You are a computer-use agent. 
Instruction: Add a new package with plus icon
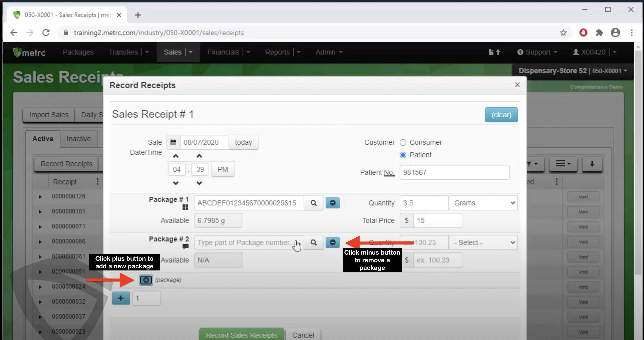146,280
